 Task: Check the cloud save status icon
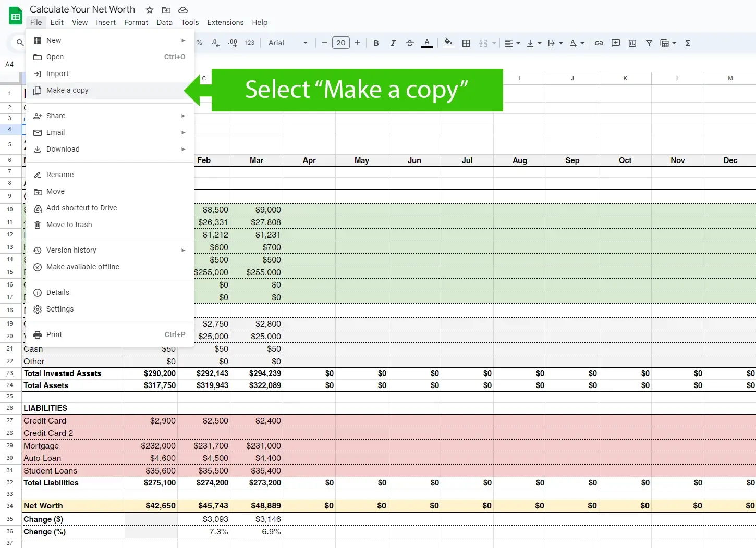[x=183, y=10]
